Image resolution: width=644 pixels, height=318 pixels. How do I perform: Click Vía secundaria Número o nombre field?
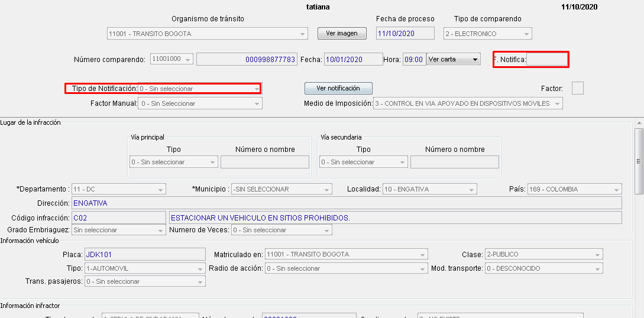(454, 162)
